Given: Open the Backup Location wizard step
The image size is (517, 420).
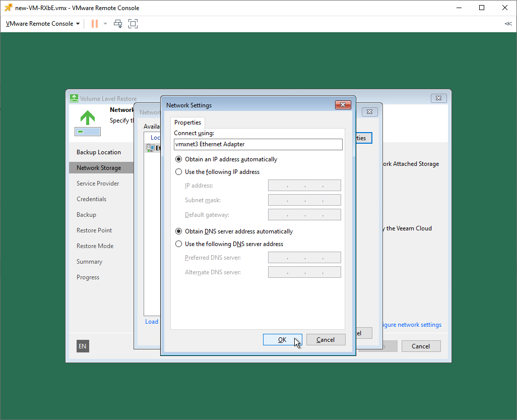Looking at the screenshot, I should (99, 152).
